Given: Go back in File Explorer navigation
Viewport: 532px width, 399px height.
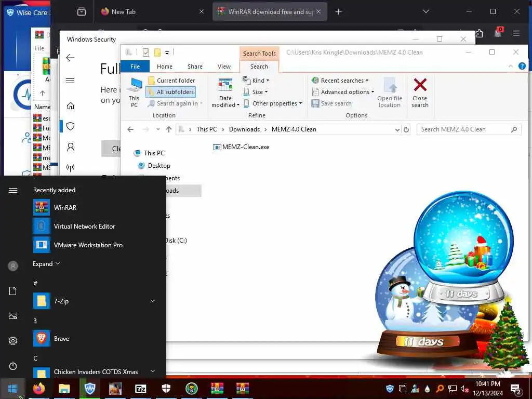Looking at the screenshot, I should pyautogui.click(x=130, y=129).
